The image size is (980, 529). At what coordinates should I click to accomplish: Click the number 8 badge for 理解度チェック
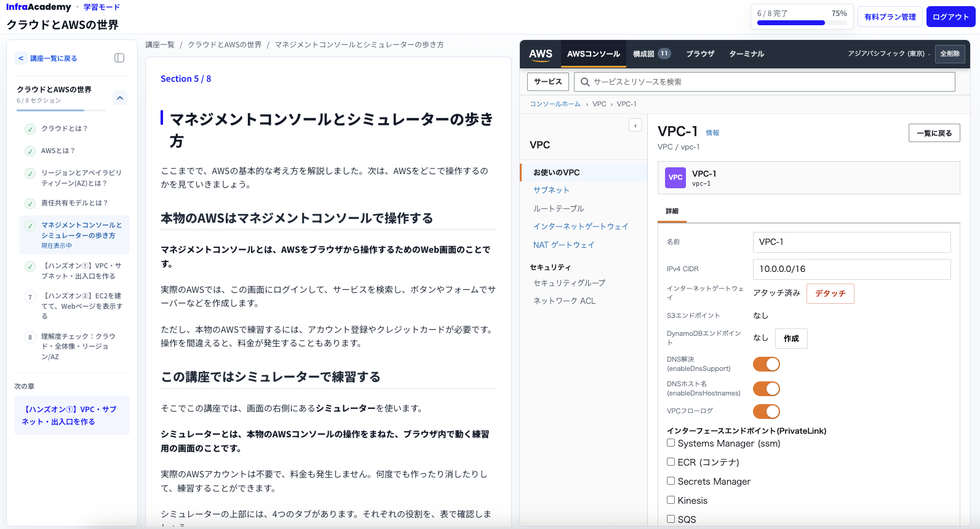tap(30, 337)
